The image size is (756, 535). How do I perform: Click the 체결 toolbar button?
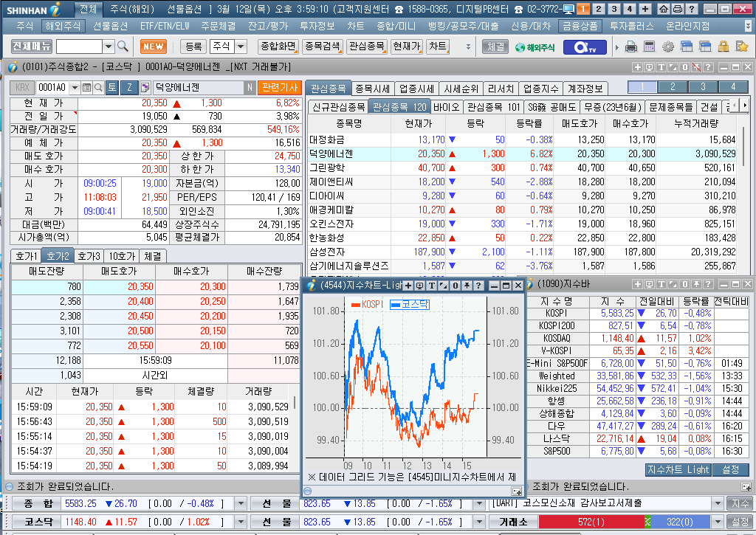point(495,46)
